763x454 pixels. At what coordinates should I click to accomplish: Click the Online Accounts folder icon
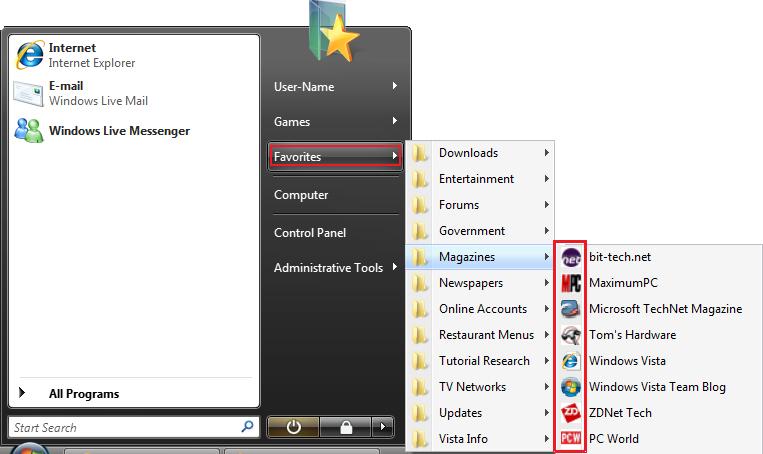419,309
